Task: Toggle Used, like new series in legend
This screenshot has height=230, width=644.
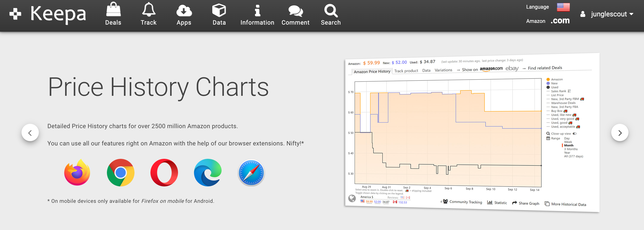Action: pyautogui.click(x=561, y=115)
